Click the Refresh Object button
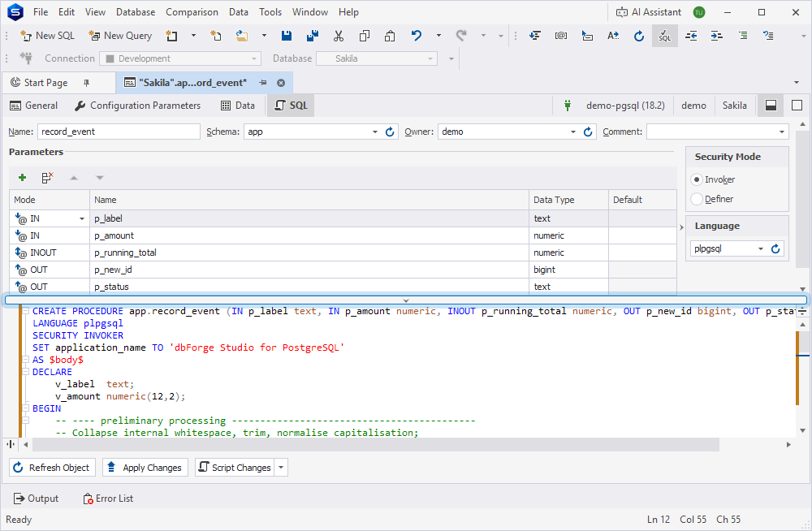The image size is (812, 531). (x=52, y=468)
